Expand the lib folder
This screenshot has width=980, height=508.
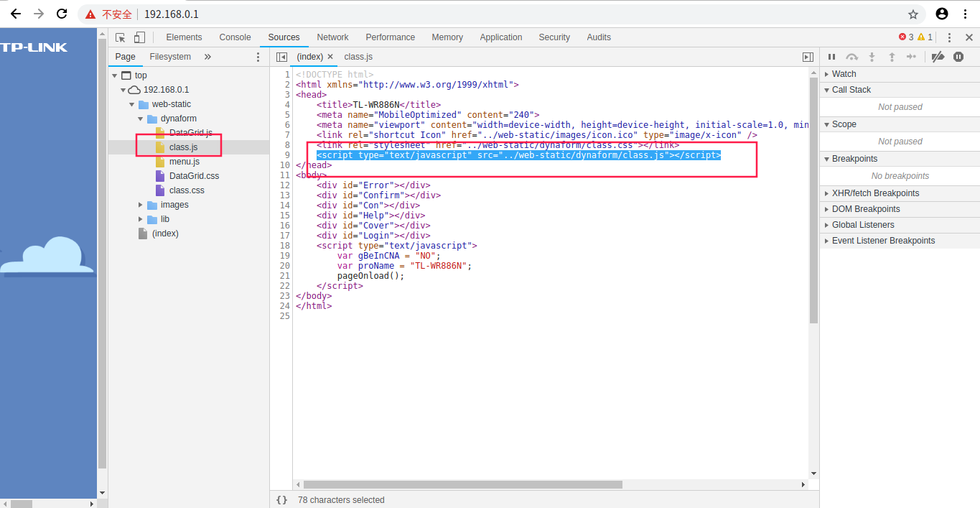click(x=140, y=219)
